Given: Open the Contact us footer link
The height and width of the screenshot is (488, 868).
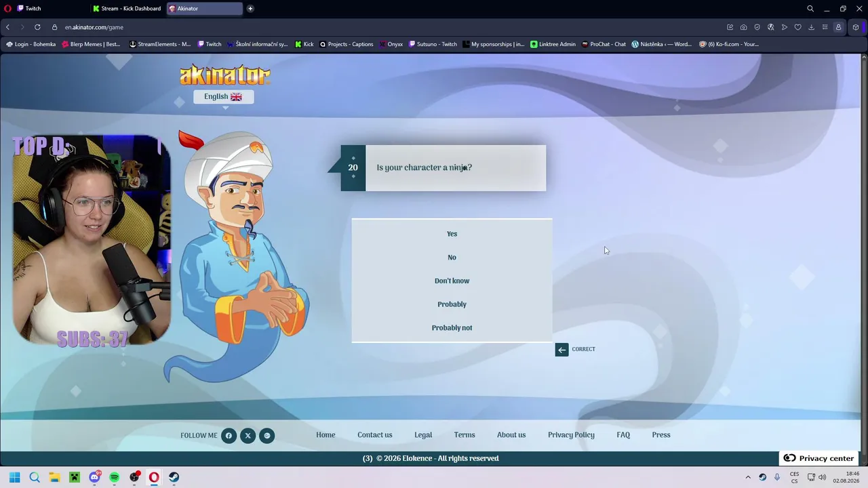Looking at the screenshot, I should (x=375, y=435).
